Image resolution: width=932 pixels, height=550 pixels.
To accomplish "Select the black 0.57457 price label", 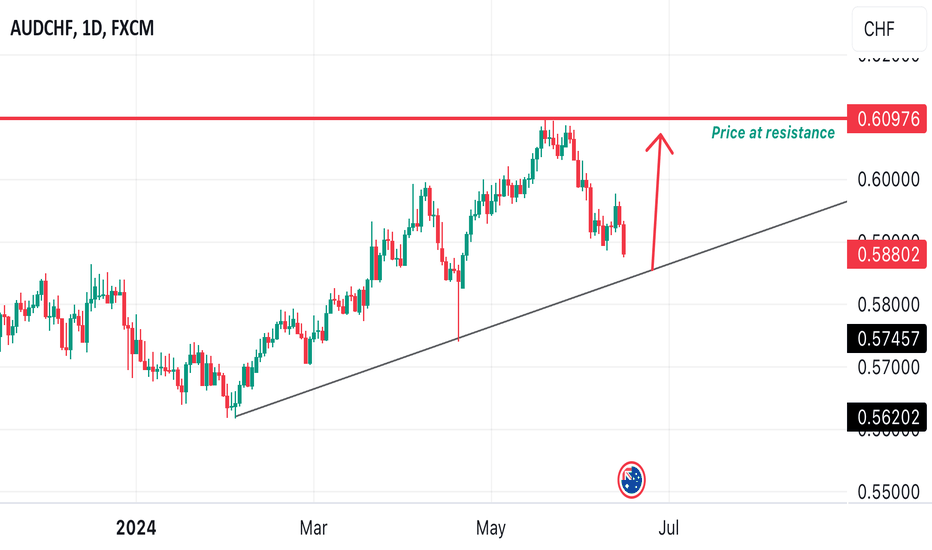I will [x=887, y=339].
